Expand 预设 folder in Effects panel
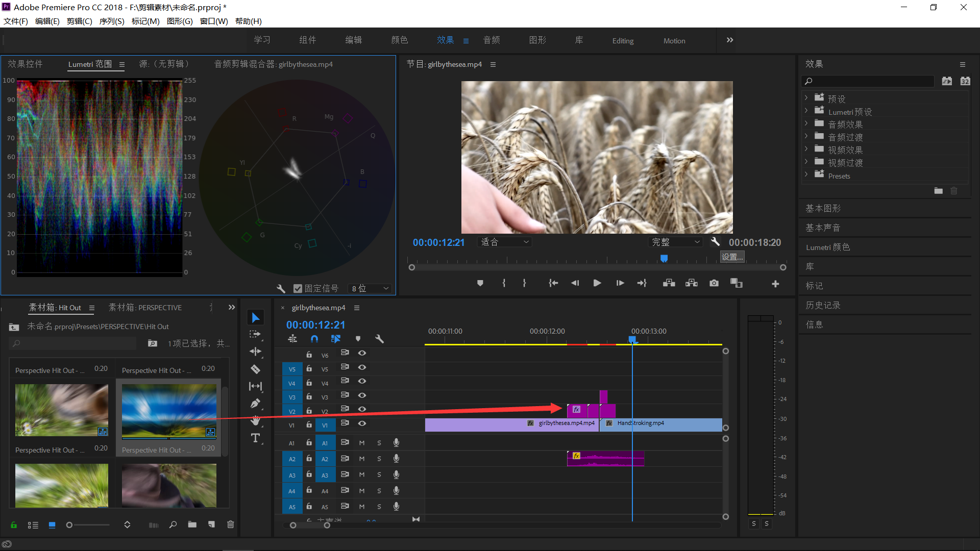Screen dimensions: 980x551 (x=806, y=98)
